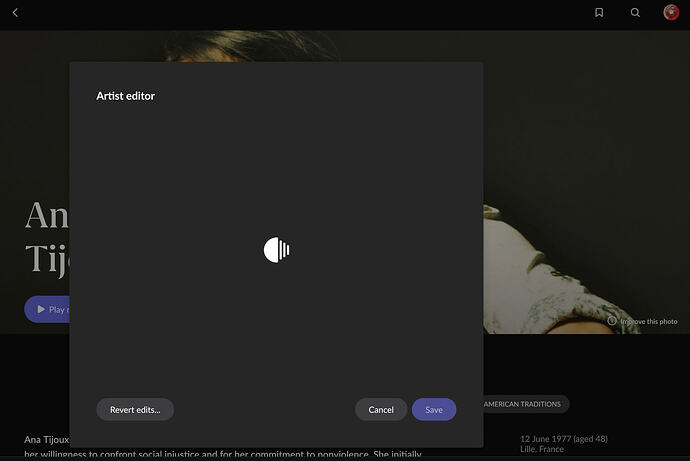Click the info icon beside Improve this photo
The width and height of the screenshot is (690, 461).
(x=612, y=321)
